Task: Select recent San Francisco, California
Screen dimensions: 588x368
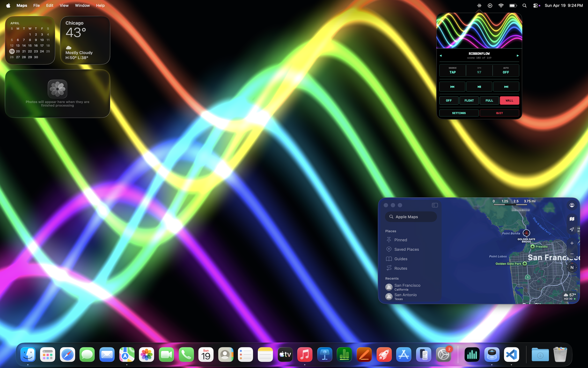Action: click(x=411, y=287)
